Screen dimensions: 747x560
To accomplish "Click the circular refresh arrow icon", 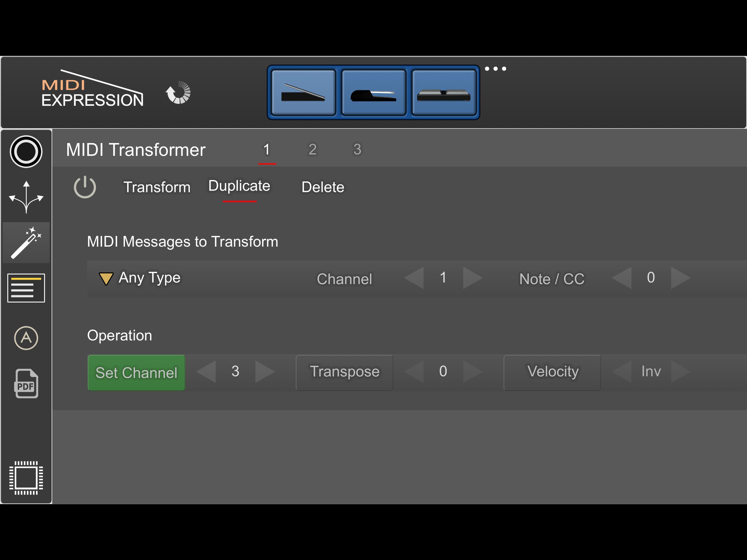I will [178, 92].
